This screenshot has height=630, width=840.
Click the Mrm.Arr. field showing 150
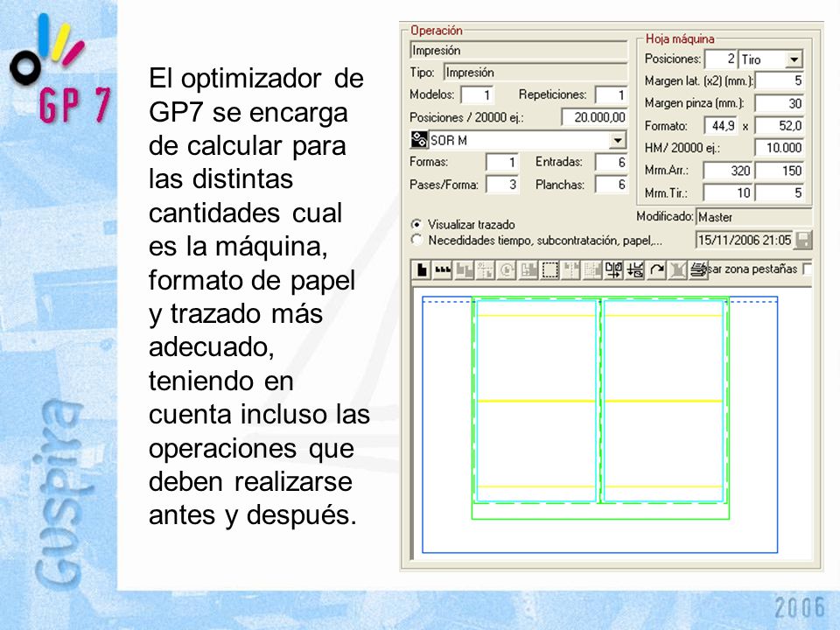coord(779,171)
